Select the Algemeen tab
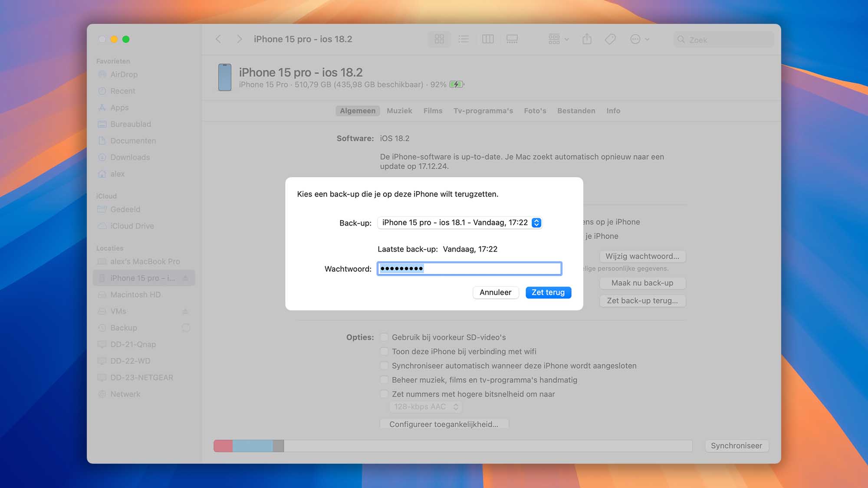This screenshot has width=868, height=488. tap(357, 110)
